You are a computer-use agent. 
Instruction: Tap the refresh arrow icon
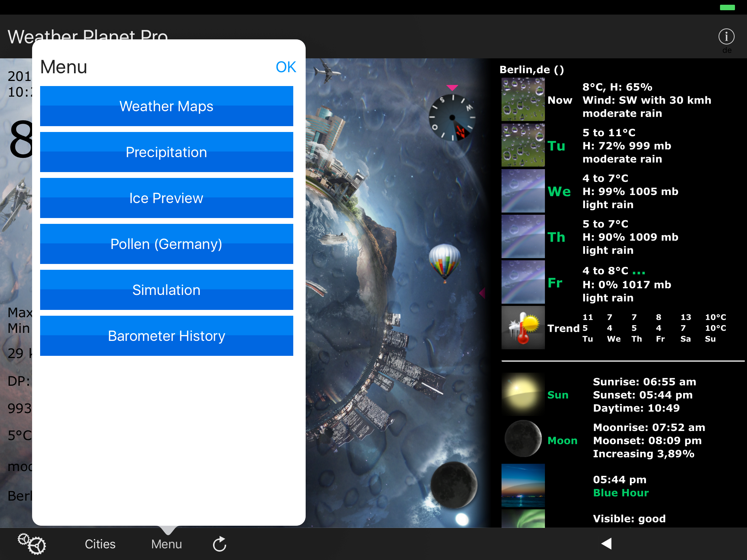[x=220, y=544]
